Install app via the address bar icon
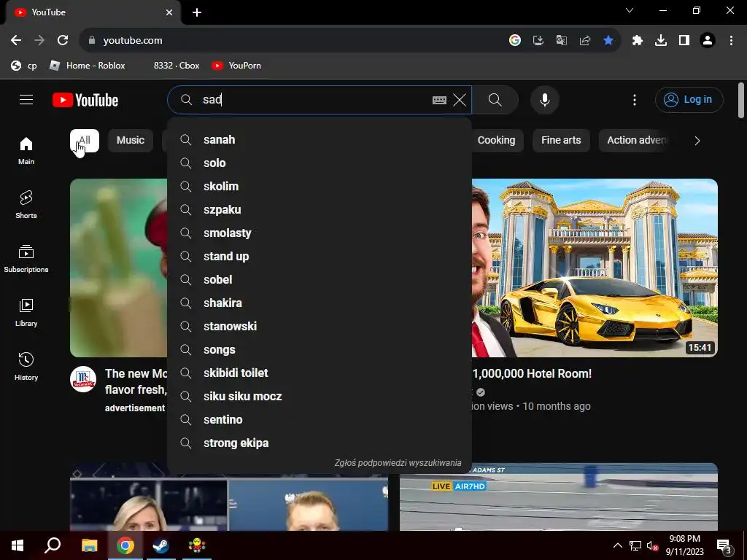747x560 pixels. point(538,40)
